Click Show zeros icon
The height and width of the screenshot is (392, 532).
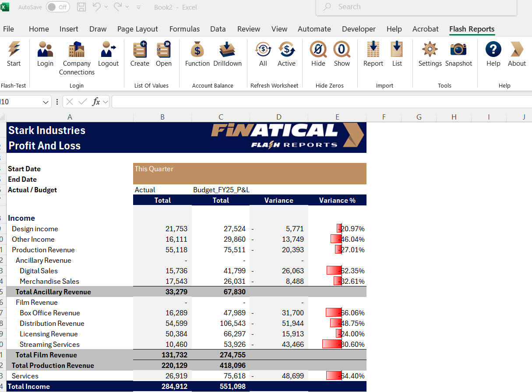342,49
